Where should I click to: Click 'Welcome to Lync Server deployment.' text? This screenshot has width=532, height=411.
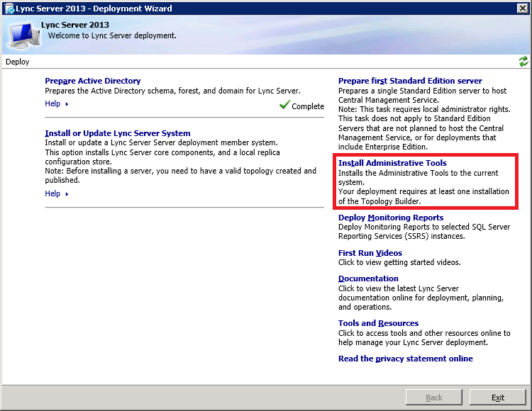[x=112, y=35]
